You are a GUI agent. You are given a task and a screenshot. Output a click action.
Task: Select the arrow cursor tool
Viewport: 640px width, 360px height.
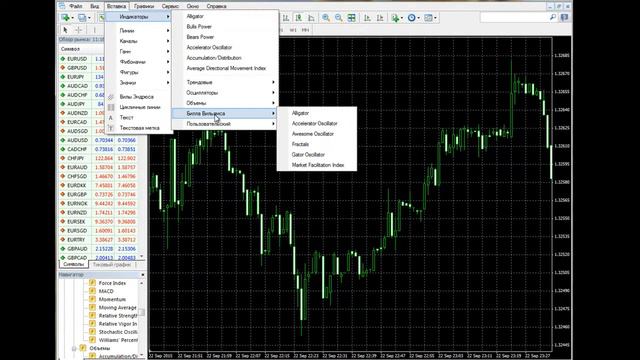coord(65,30)
